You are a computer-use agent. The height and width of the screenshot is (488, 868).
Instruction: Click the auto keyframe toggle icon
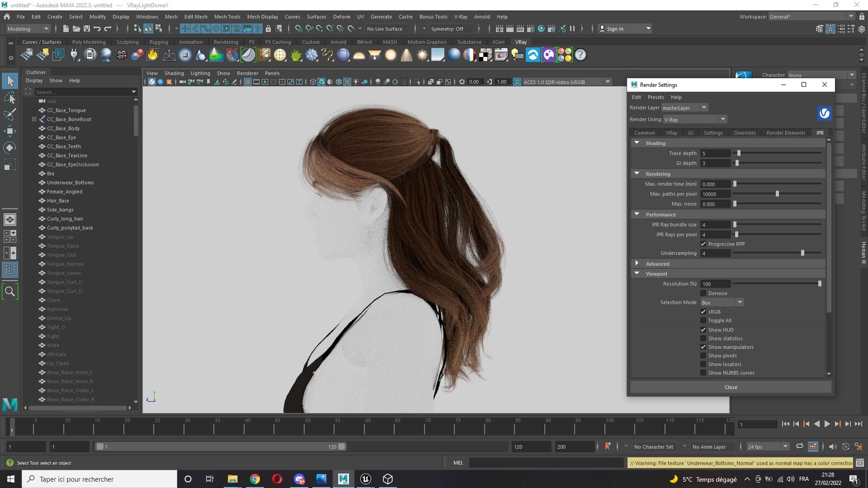coord(608,446)
